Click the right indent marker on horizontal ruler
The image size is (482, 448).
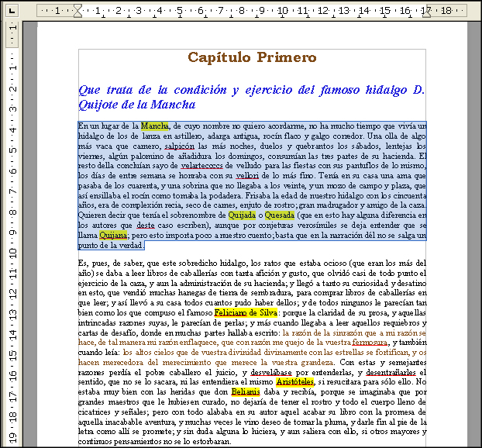pos(427,14)
